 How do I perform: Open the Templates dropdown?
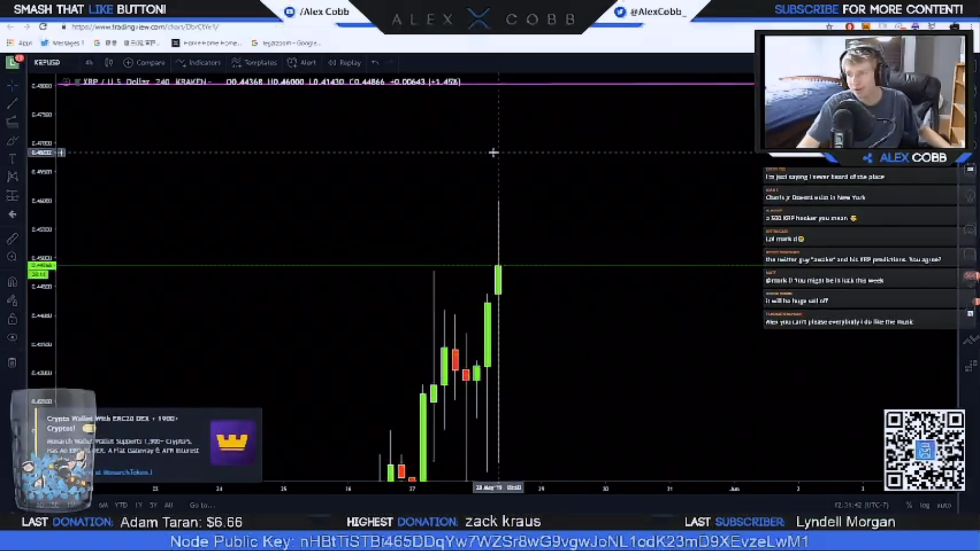pos(254,62)
